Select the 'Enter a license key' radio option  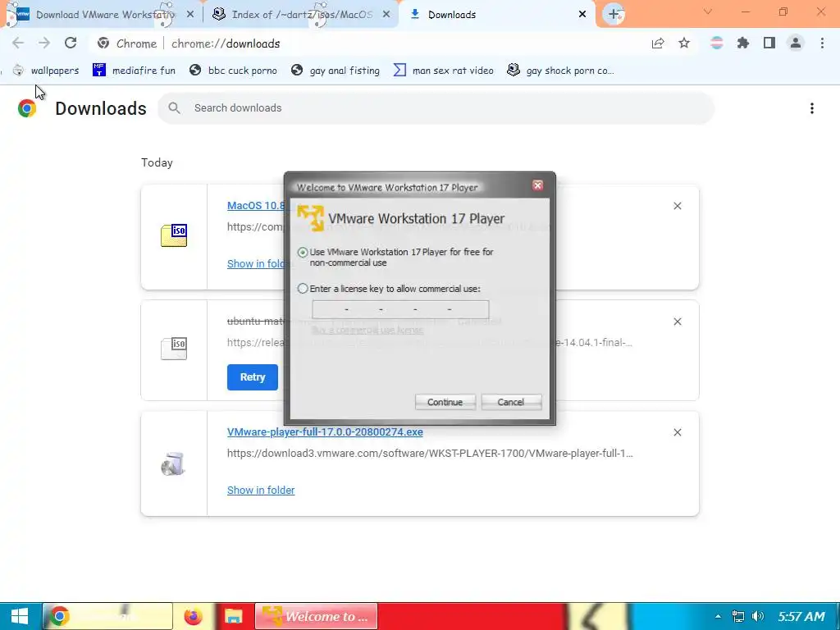pos(303,289)
